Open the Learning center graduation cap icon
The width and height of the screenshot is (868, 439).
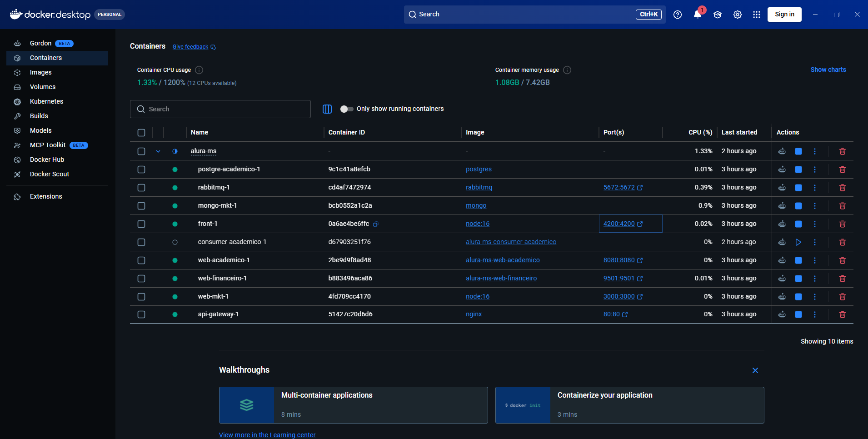(718, 15)
